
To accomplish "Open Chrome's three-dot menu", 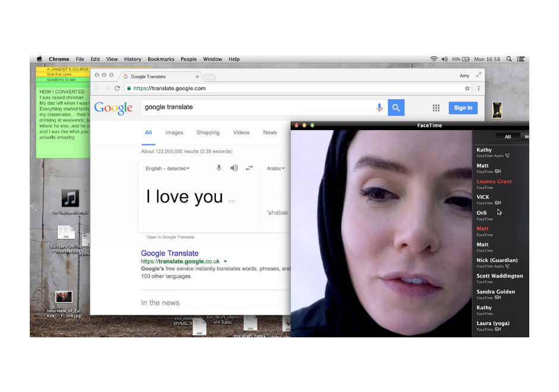I will (x=478, y=87).
